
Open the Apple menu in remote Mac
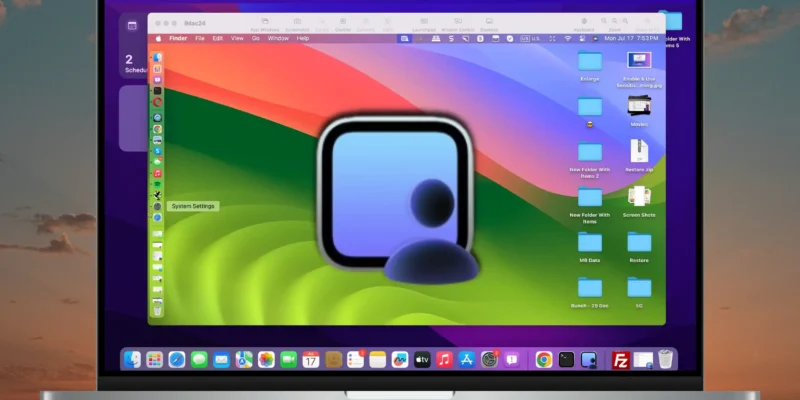tap(158, 38)
